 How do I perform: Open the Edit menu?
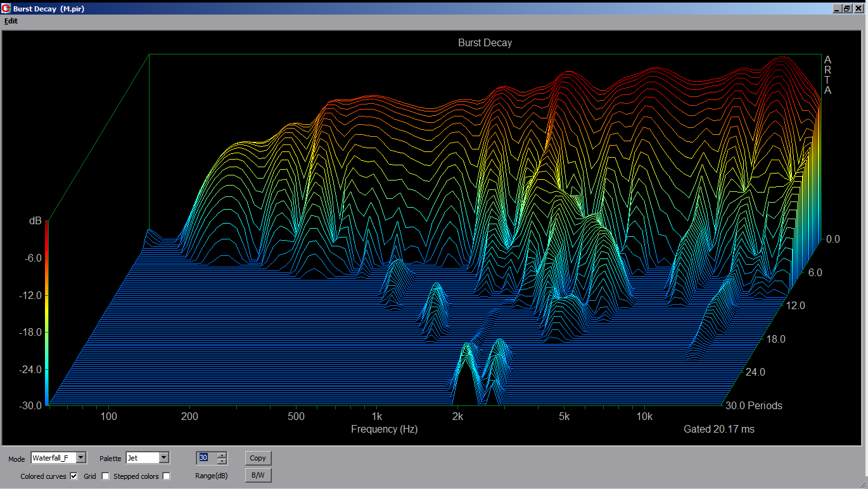click(11, 21)
